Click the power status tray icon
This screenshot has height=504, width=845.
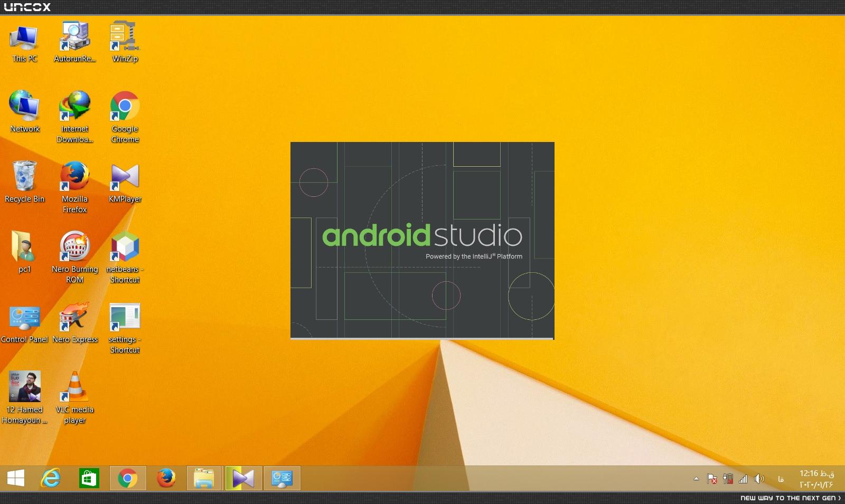tap(728, 479)
